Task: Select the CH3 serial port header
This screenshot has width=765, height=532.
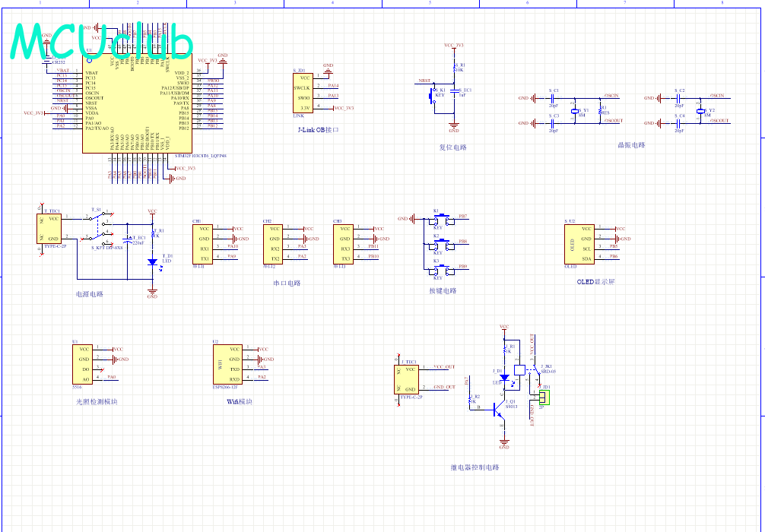Action: pos(344,243)
